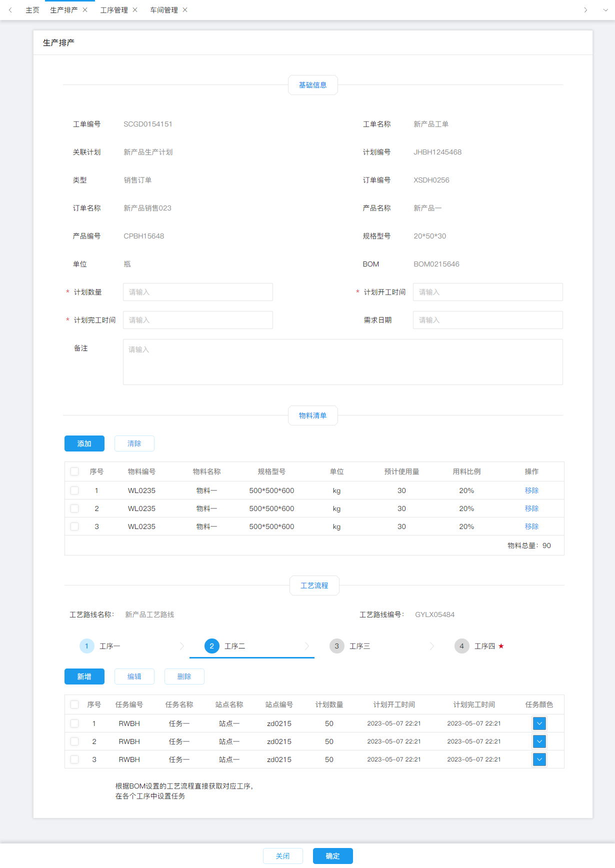
Task: Check the material row 2 checkbox
Action: click(74, 508)
